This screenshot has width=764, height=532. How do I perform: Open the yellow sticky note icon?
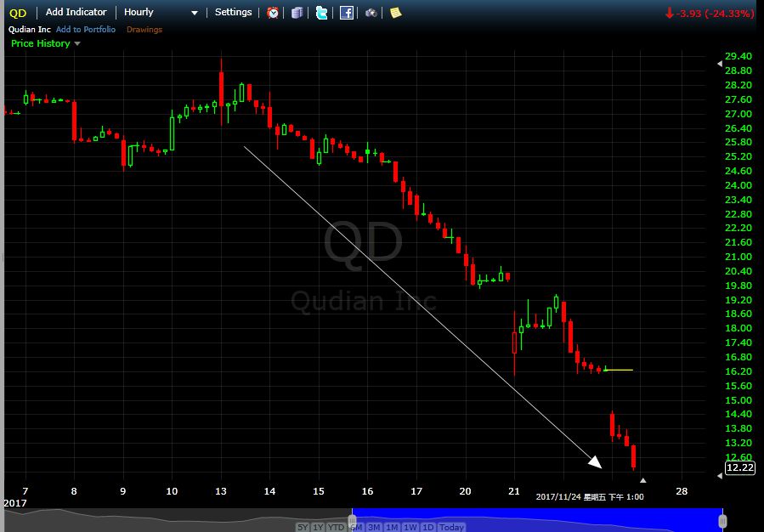click(395, 13)
